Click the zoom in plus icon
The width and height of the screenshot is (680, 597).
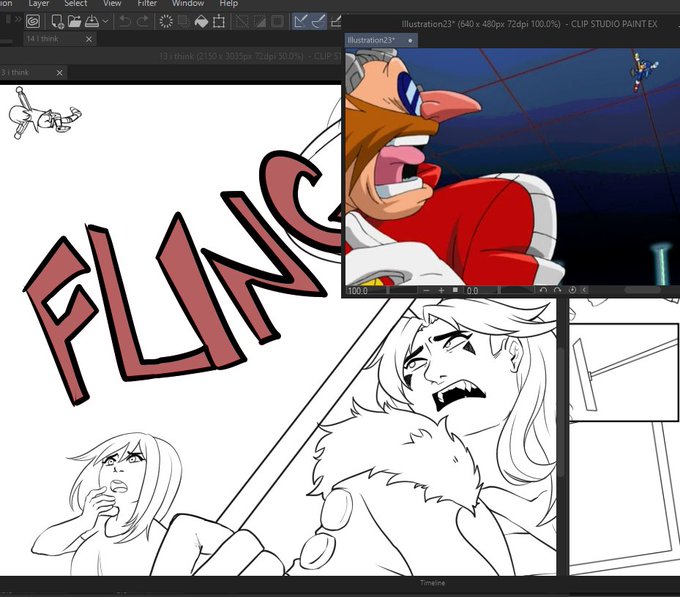(x=441, y=290)
